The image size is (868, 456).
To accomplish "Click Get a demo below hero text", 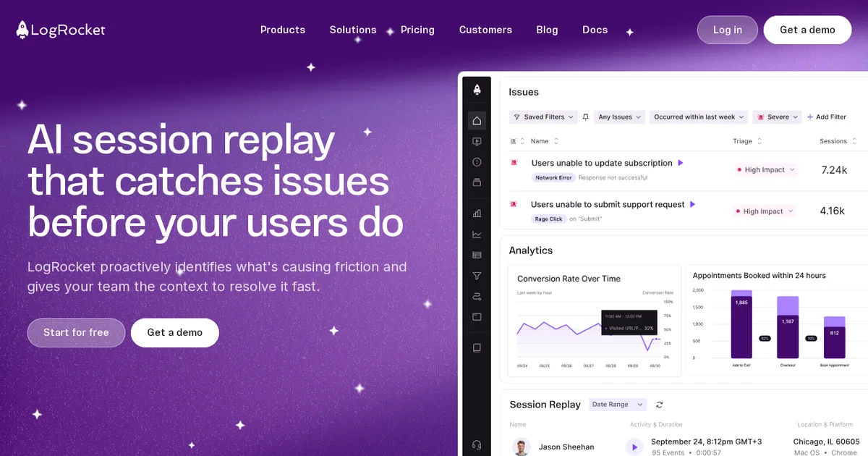I will pos(175,333).
